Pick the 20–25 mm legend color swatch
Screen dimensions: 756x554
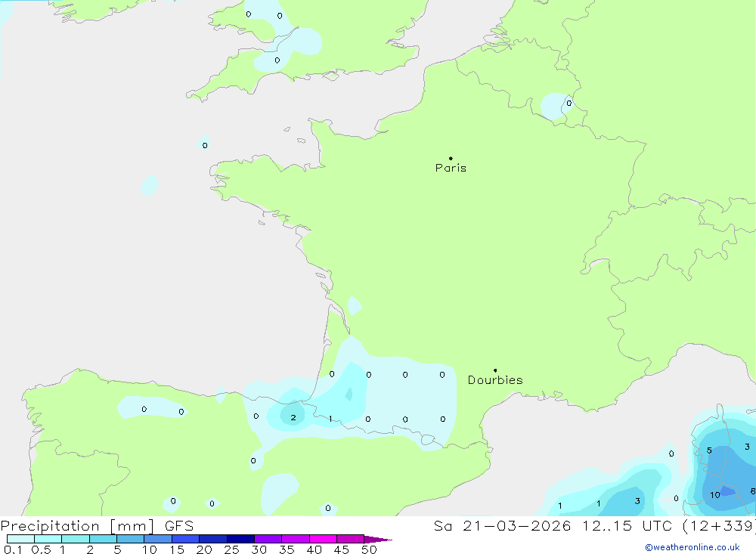point(213,539)
